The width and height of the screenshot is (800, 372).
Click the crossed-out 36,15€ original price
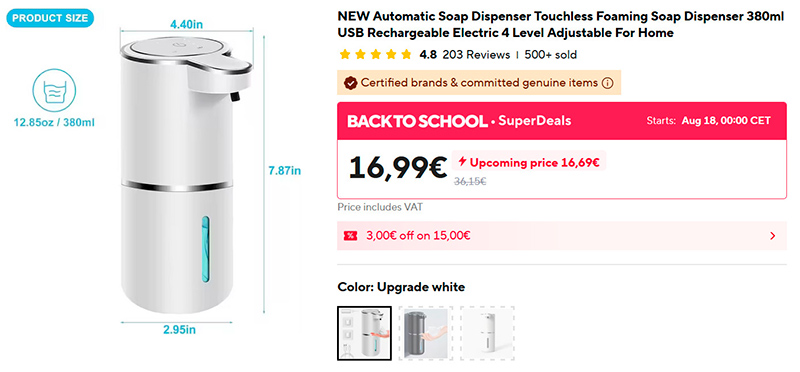tap(470, 181)
